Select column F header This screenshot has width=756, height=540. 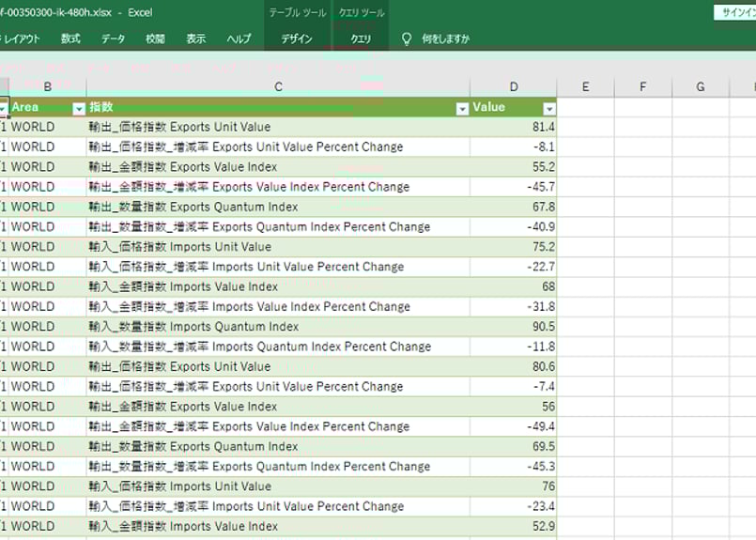click(x=643, y=87)
